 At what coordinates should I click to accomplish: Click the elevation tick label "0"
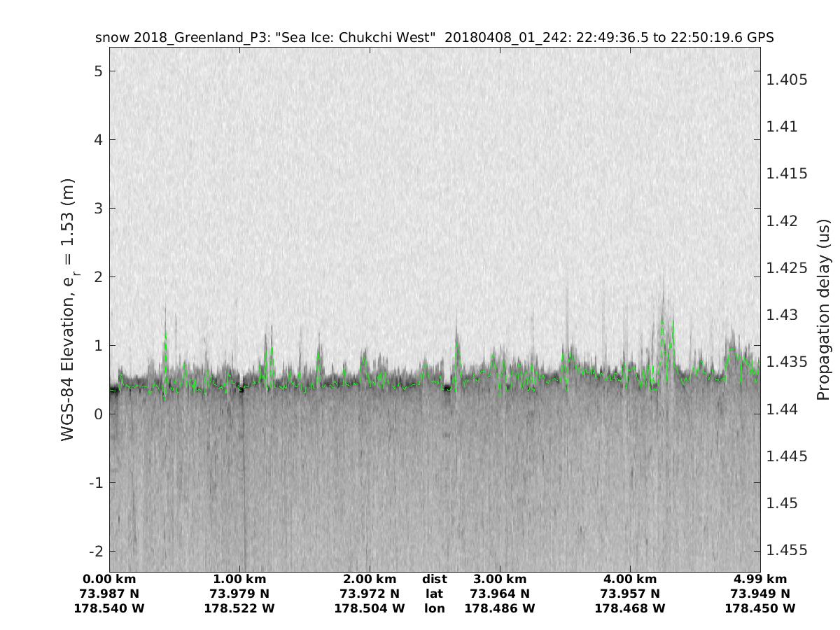pos(99,414)
